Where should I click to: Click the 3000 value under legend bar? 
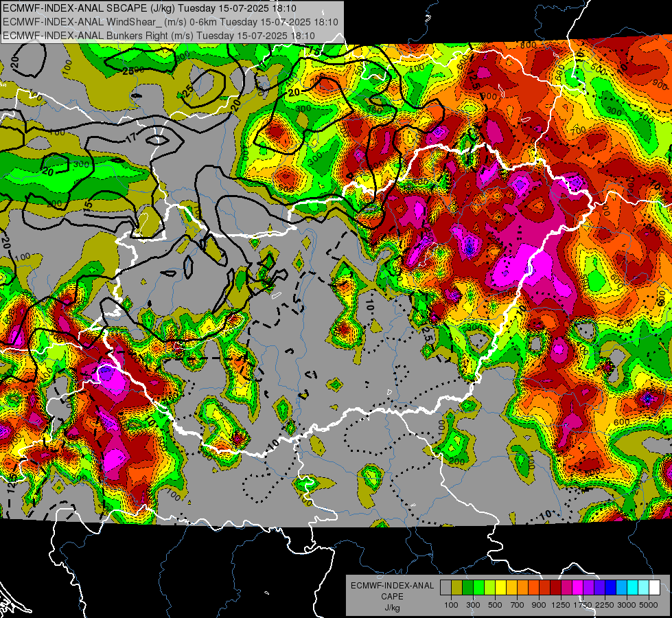pos(627,605)
